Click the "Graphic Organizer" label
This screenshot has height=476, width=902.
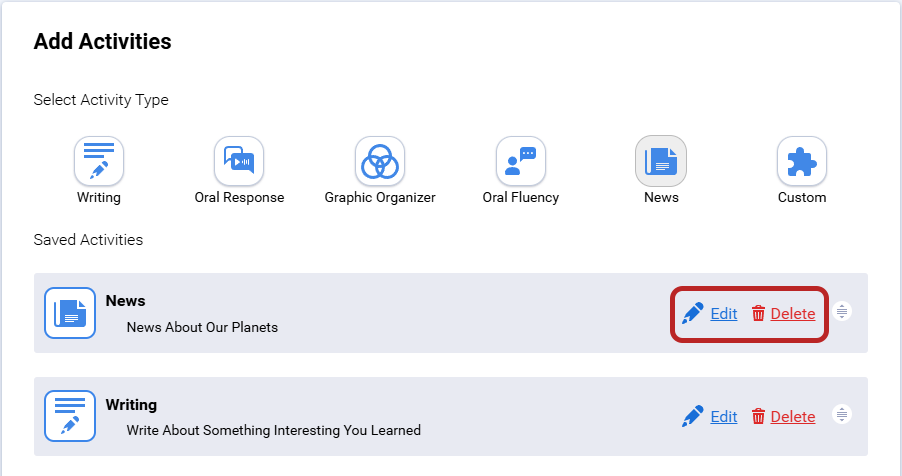380,197
